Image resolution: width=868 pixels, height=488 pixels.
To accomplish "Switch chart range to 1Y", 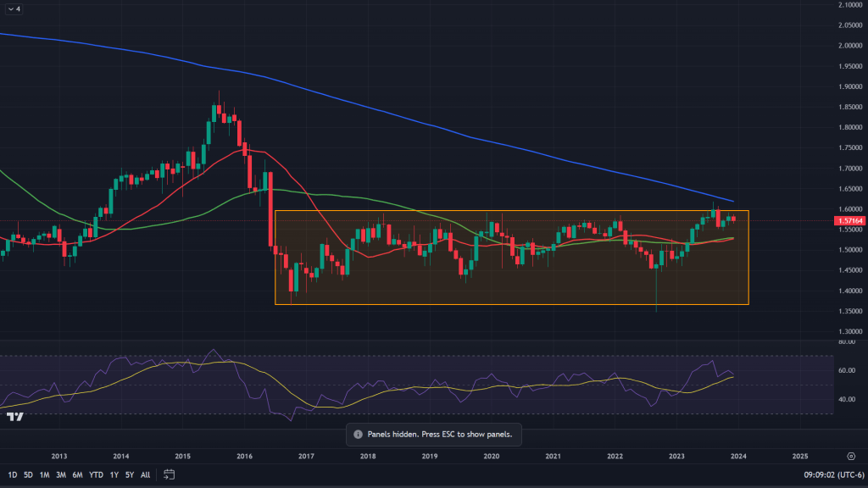I will [114, 474].
